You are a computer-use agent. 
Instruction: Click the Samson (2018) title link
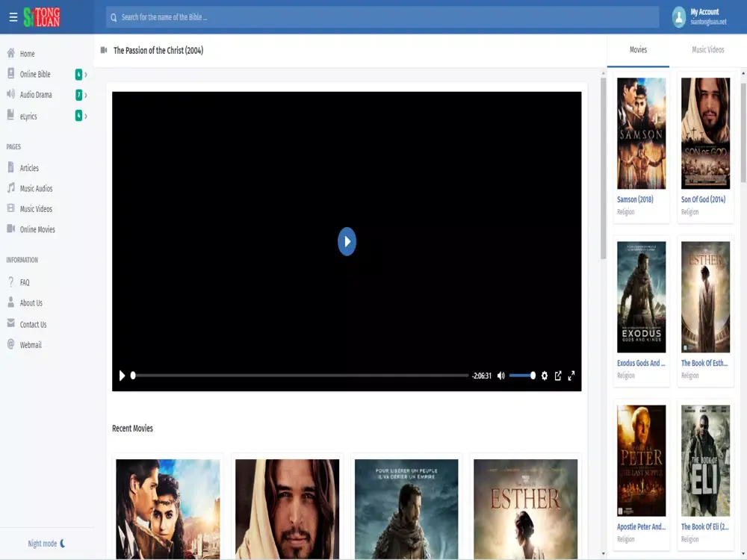[635, 199]
